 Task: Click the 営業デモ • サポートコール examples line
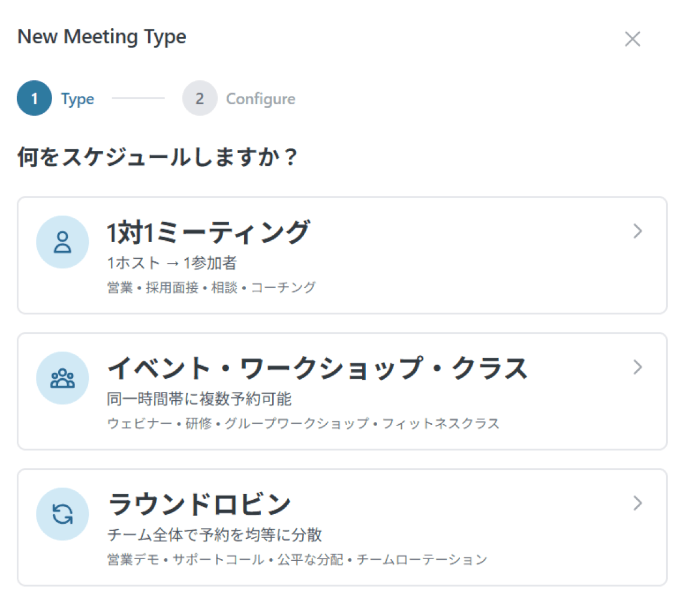point(297,560)
